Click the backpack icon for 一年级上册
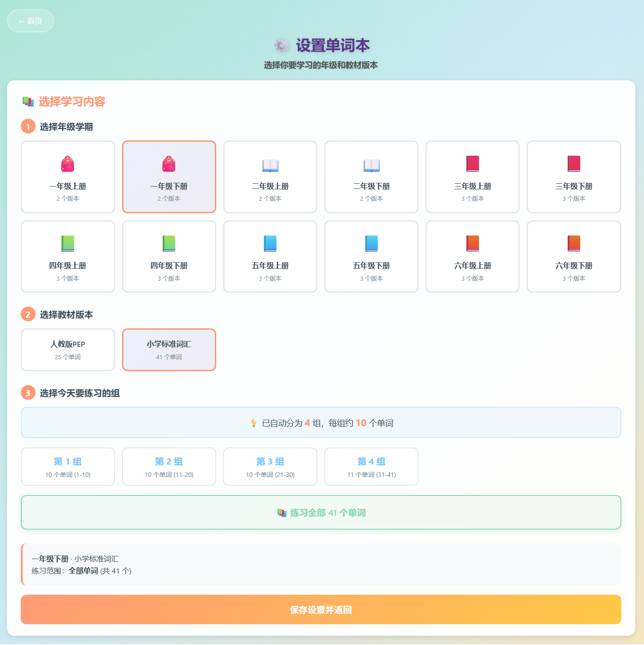Viewport: 644px width, 645px height. coord(67,164)
